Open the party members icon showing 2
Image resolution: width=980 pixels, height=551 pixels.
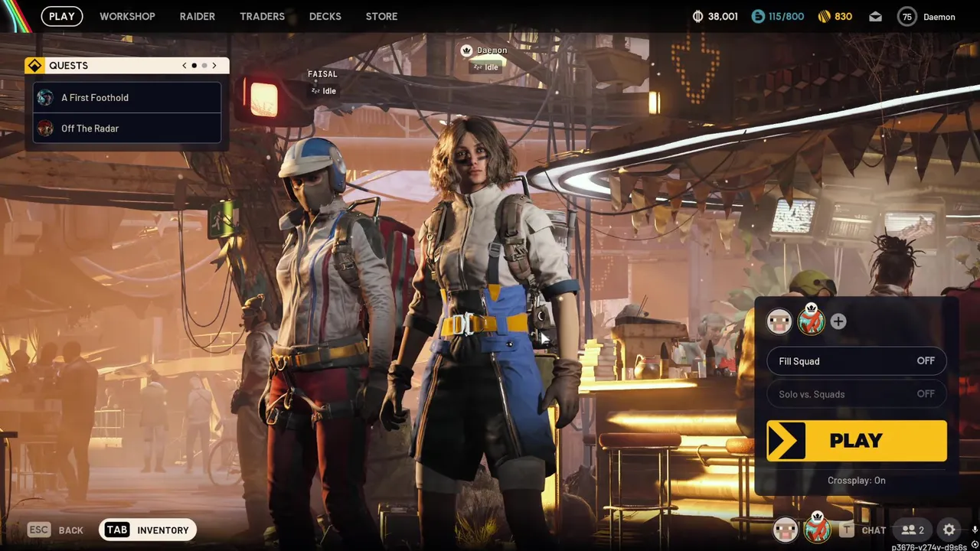coord(913,530)
